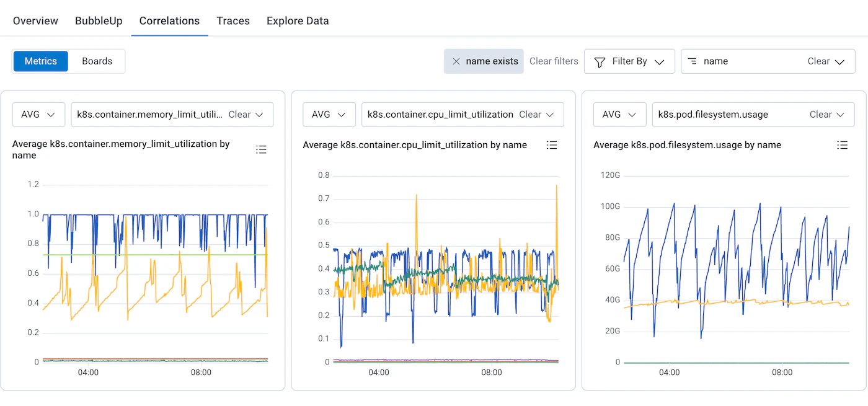The height and width of the screenshot is (406, 868).
Task: Clear the memory_limit_utilization metric selection
Action: 239,114
